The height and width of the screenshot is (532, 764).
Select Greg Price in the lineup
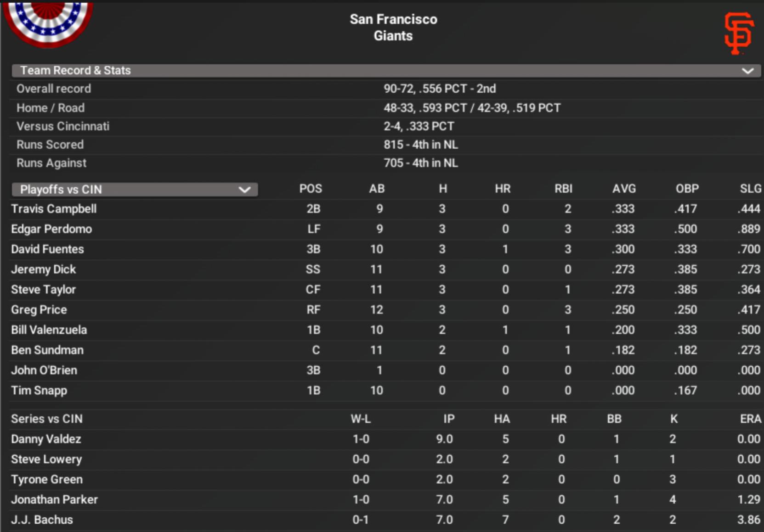pos(39,310)
